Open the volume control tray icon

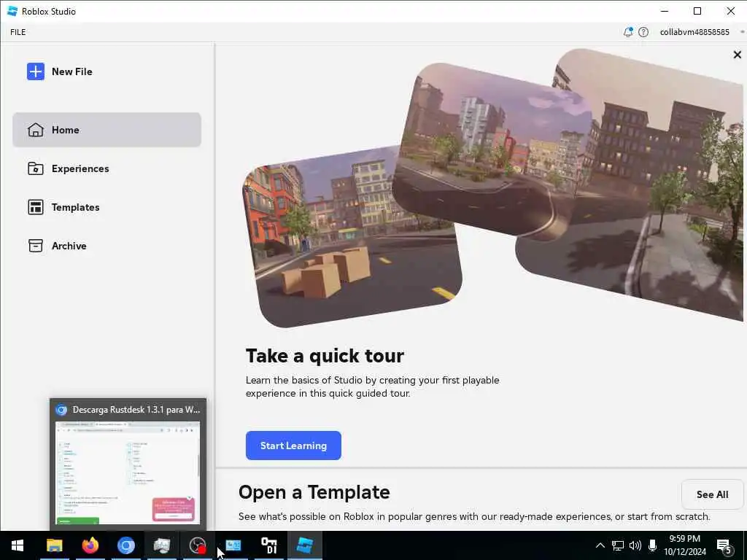(x=635, y=545)
